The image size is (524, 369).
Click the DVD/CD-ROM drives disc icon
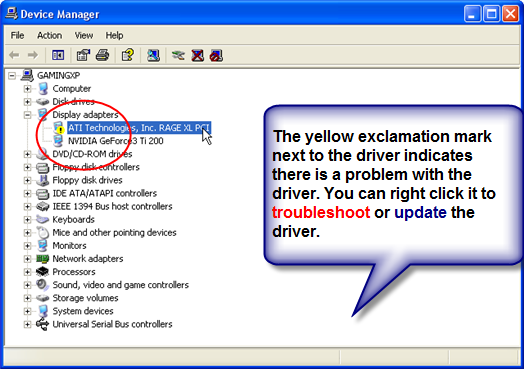coord(42,154)
